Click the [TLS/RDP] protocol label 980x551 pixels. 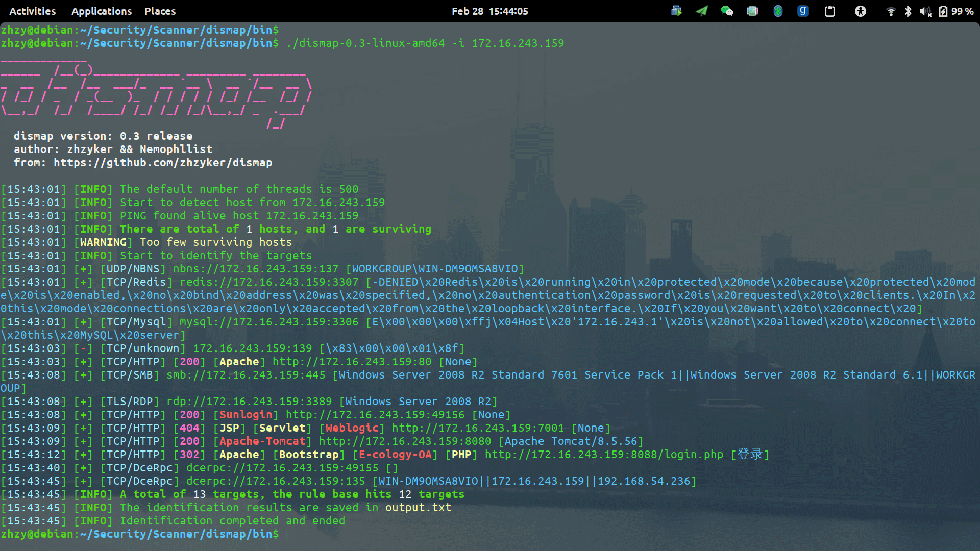(x=130, y=401)
